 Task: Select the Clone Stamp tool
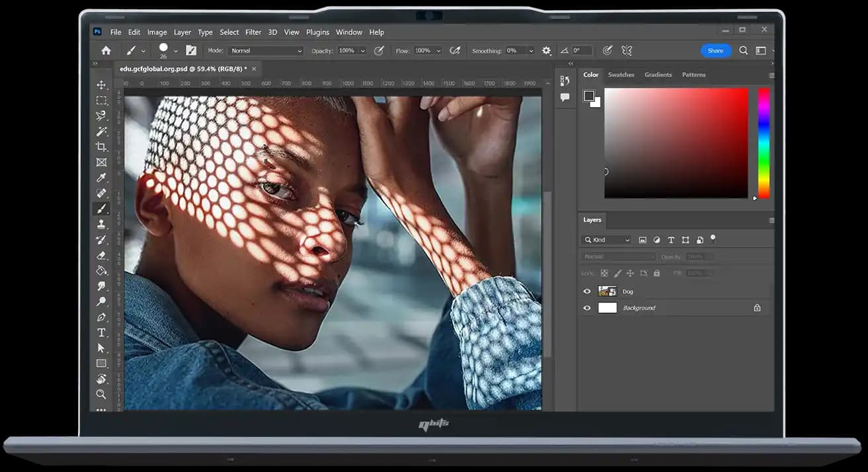[101, 224]
